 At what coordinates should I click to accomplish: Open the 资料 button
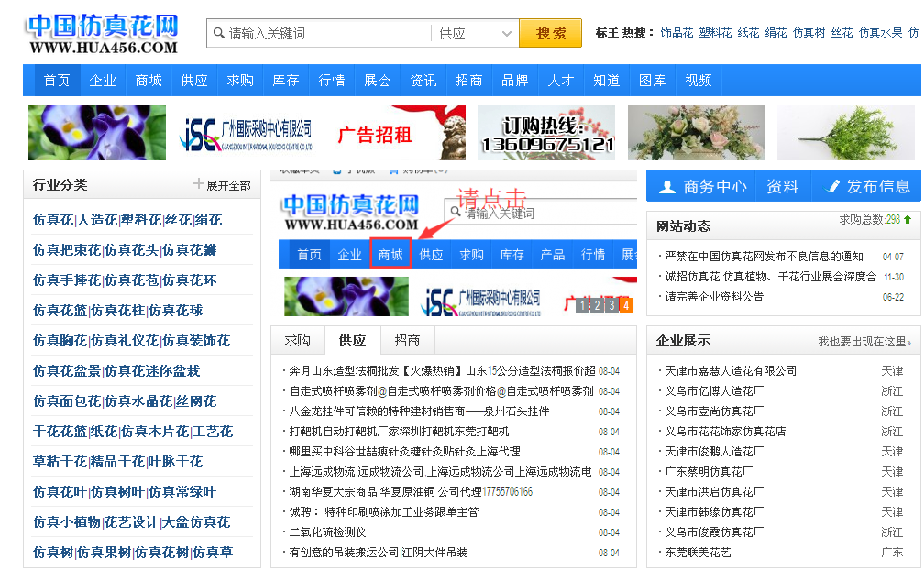[783, 187]
